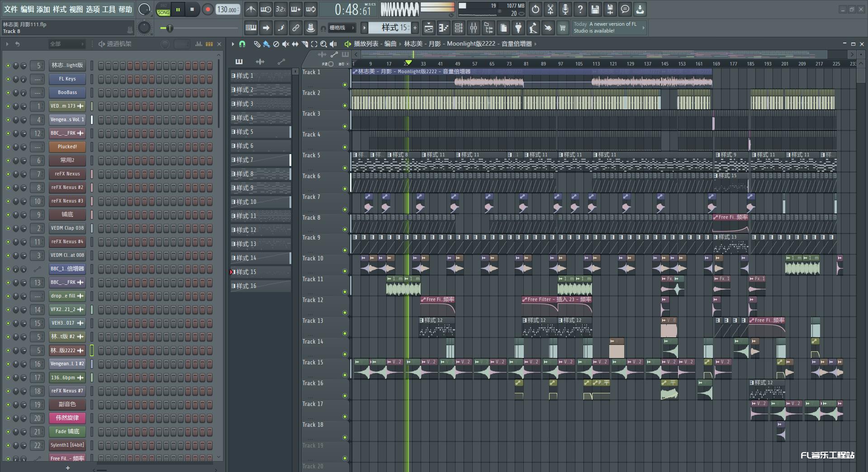Click the render export download icon

(x=640, y=9)
